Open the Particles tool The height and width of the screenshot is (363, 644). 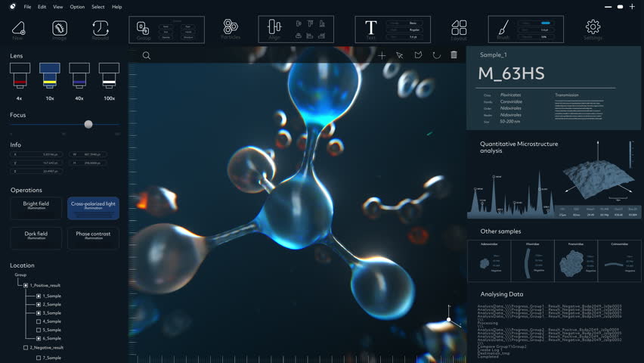(x=231, y=26)
